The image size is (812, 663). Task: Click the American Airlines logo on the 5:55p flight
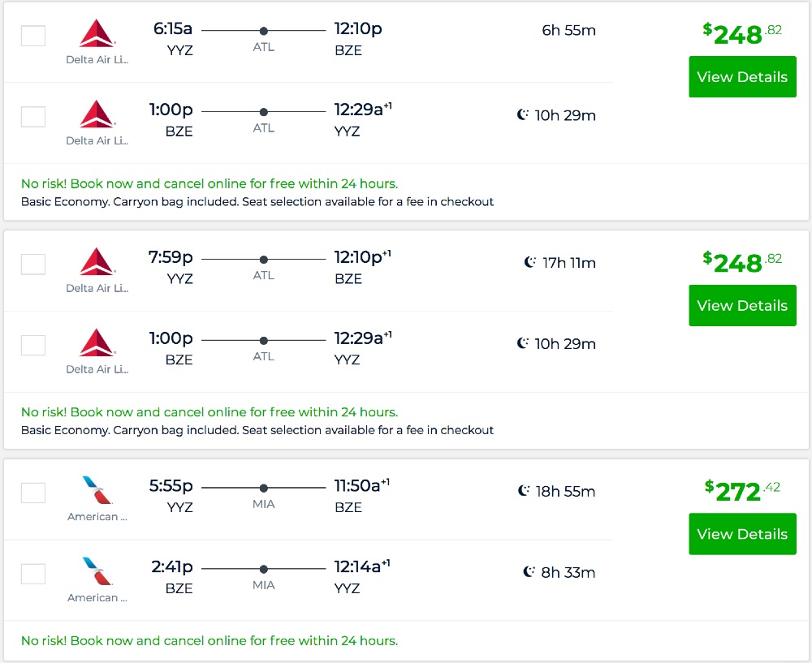tap(97, 491)
